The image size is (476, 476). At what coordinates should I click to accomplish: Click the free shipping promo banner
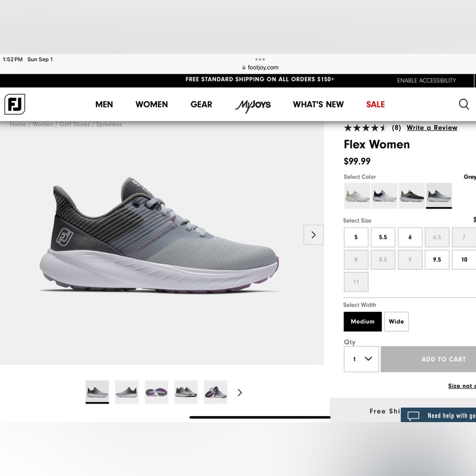click(x=260, y=79)
